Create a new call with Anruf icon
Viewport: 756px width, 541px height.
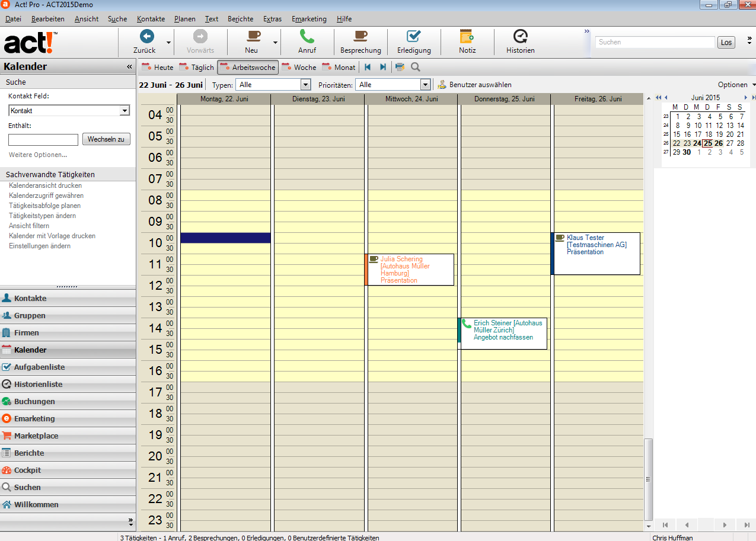pos(307,37)
